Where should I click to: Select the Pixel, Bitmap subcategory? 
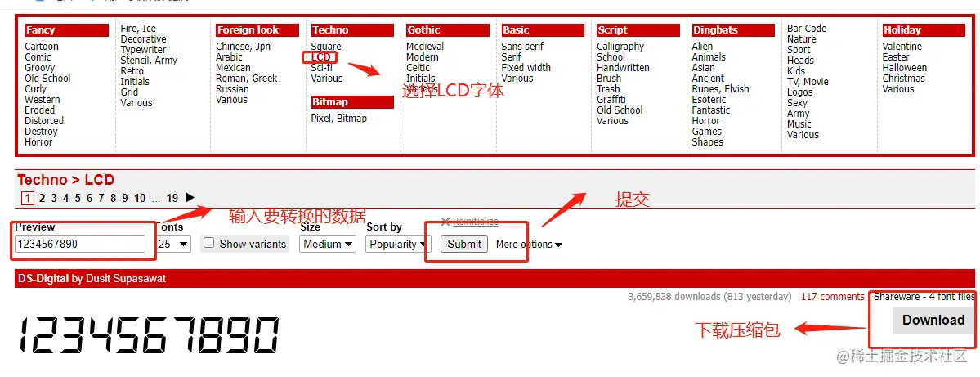point(338,118)
